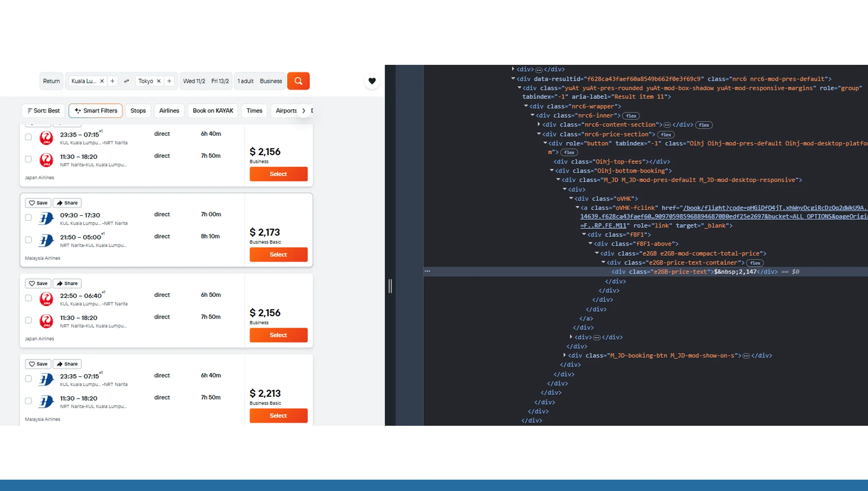
Task: Remove Kuala Lumpur with its X icon
Action: 102,81
